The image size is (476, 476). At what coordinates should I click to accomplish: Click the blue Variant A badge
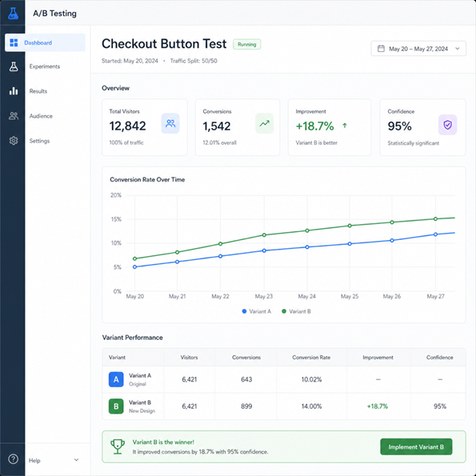[116, 379]
